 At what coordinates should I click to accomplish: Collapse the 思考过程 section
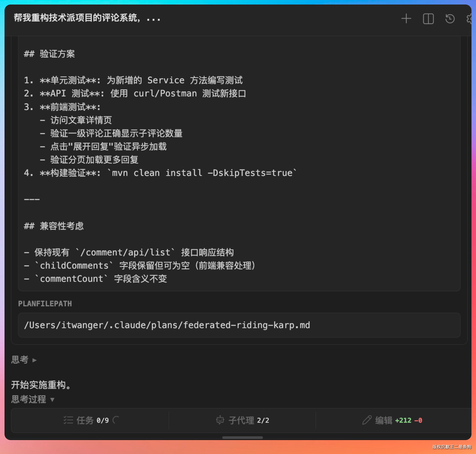[29, 399]
